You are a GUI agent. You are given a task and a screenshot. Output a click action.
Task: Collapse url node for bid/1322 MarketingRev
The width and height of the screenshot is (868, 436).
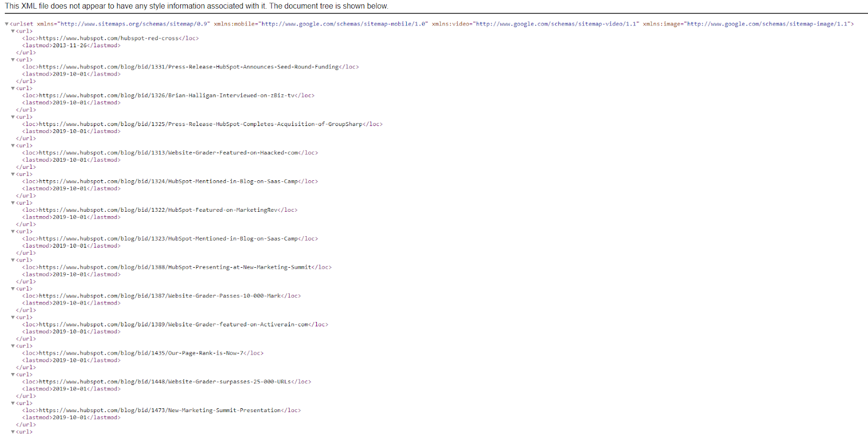pyautogui.click(x=13, y=203)
